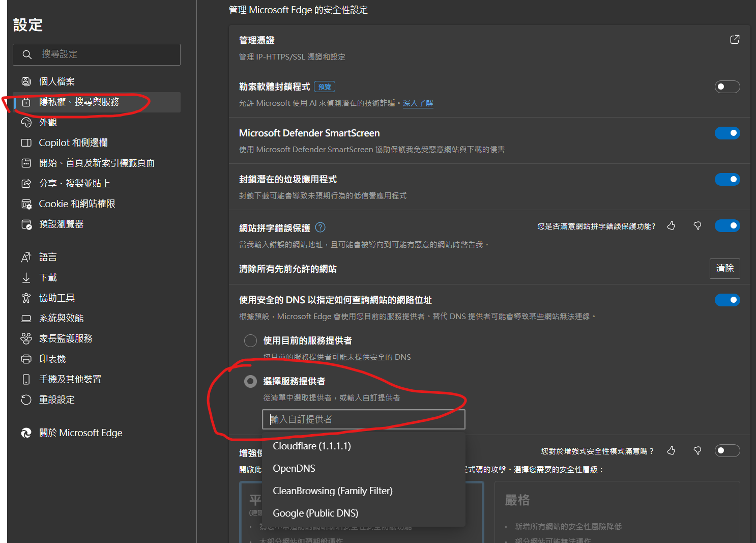
Task: Open 語言 settings page
Action: pos(97,258)
